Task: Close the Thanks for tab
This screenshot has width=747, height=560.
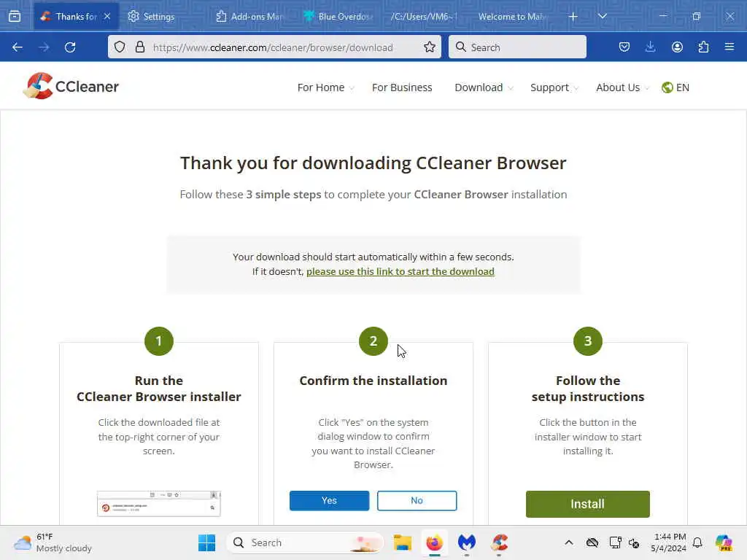Action: [107, 16]
